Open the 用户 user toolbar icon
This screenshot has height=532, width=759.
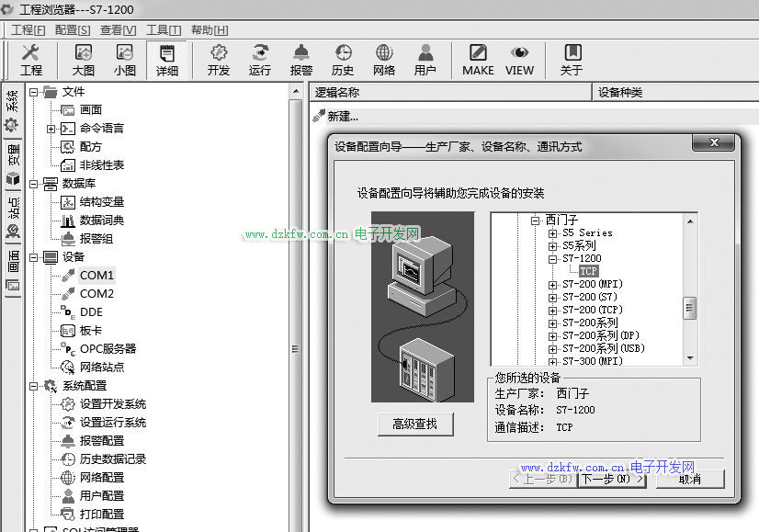tap(425, 60)
